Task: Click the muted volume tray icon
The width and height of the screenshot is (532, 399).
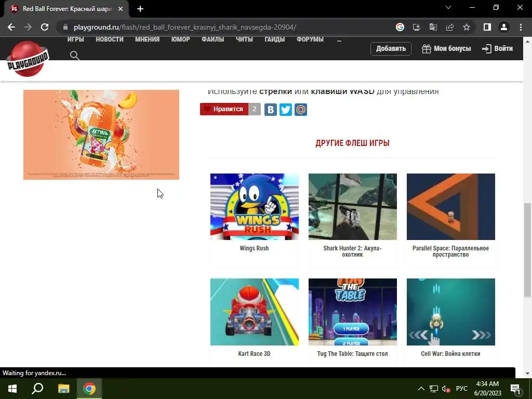Action: click(x=446, y=389)
